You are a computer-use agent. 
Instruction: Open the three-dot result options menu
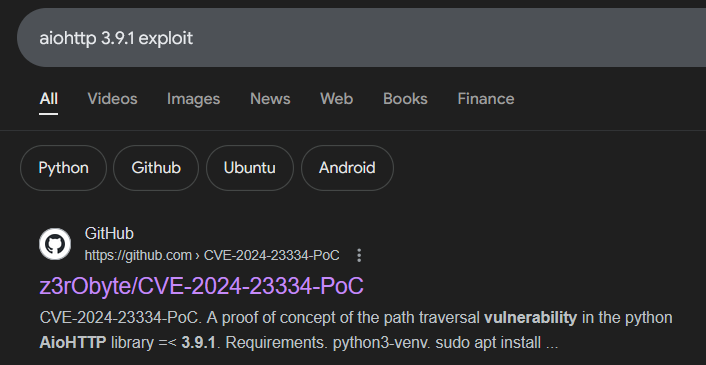point(359,255)
